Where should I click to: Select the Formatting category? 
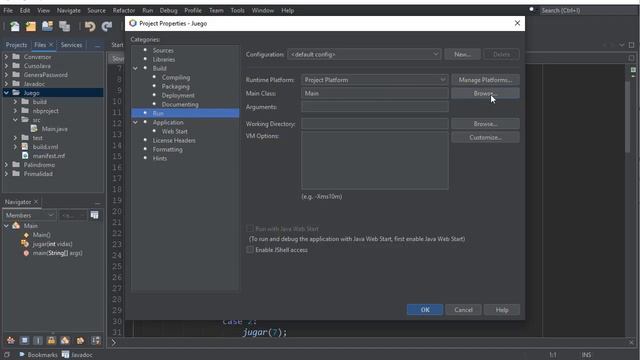[167, 149]
